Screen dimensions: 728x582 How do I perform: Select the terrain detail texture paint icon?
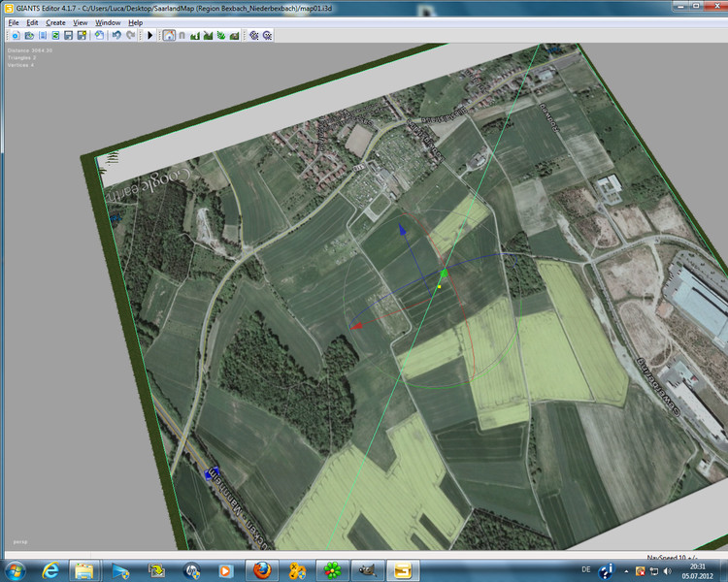click(235, 35)
